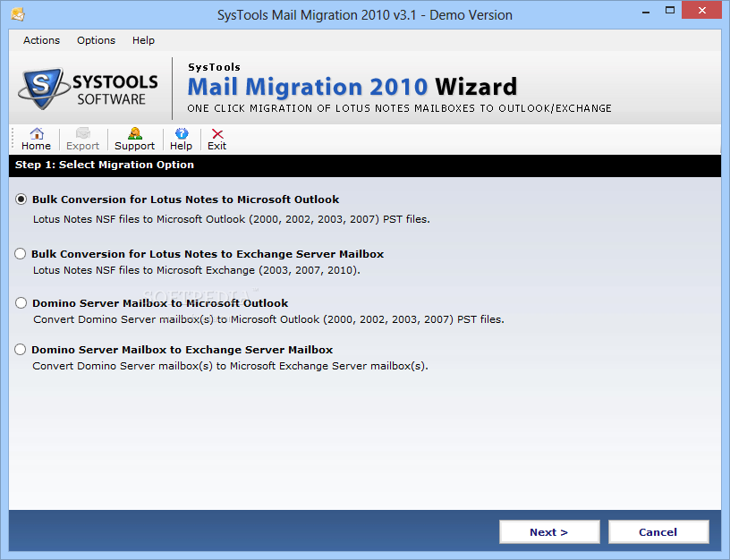
Task: Maximize the Mail Migration window
Action: pyautogui.click(x=670, y=11)
